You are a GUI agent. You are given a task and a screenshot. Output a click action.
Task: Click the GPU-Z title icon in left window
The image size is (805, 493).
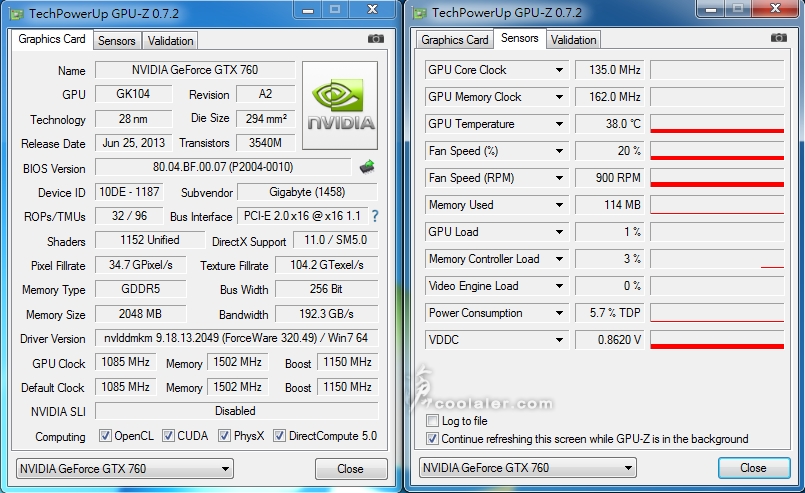(17, 14)
